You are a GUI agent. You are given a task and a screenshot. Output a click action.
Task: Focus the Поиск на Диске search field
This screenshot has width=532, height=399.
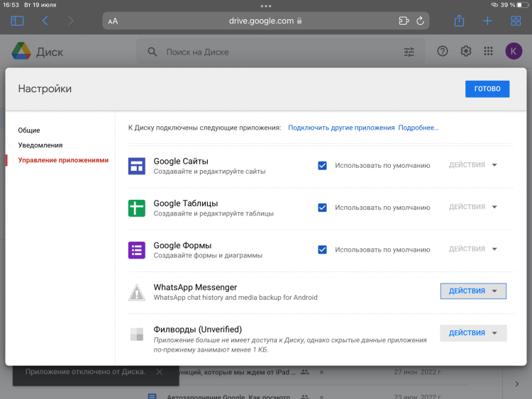(281, 52)
